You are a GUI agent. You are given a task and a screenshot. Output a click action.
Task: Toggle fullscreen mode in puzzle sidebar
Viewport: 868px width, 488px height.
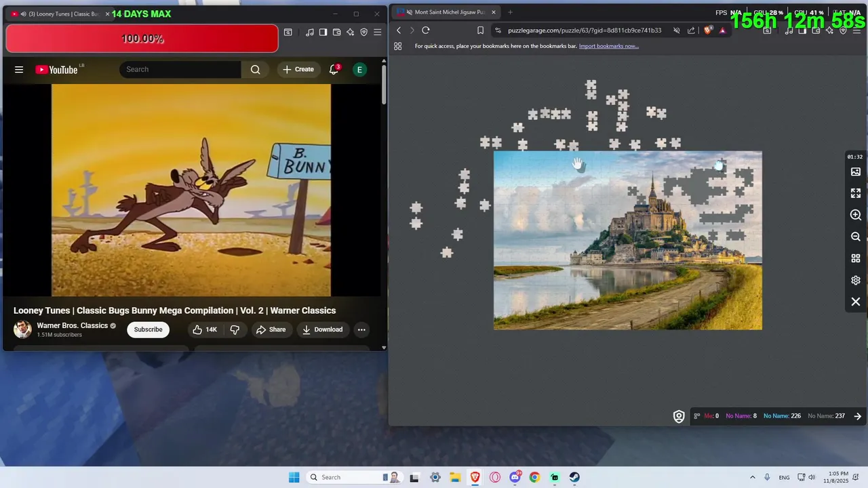point(856,193)
